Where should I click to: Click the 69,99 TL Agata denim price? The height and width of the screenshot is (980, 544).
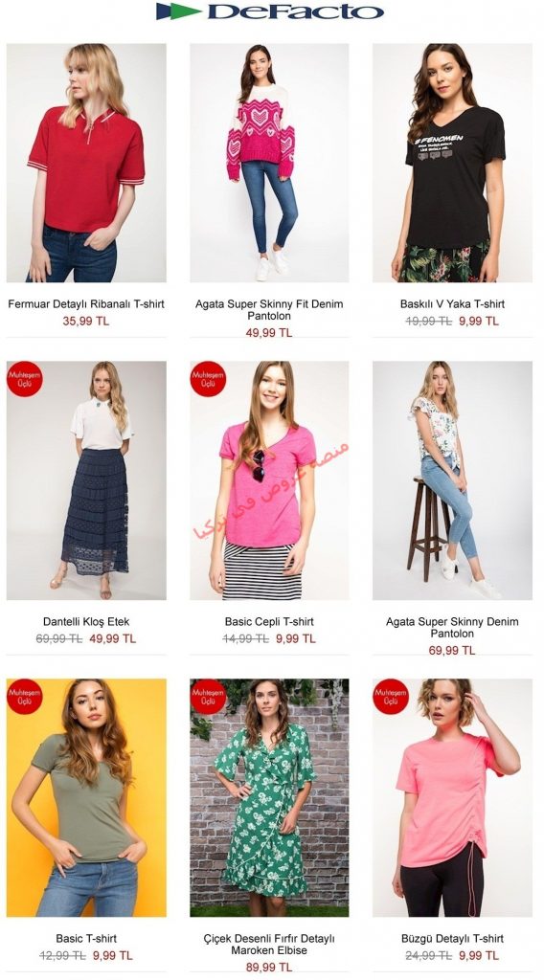point(452,651)
